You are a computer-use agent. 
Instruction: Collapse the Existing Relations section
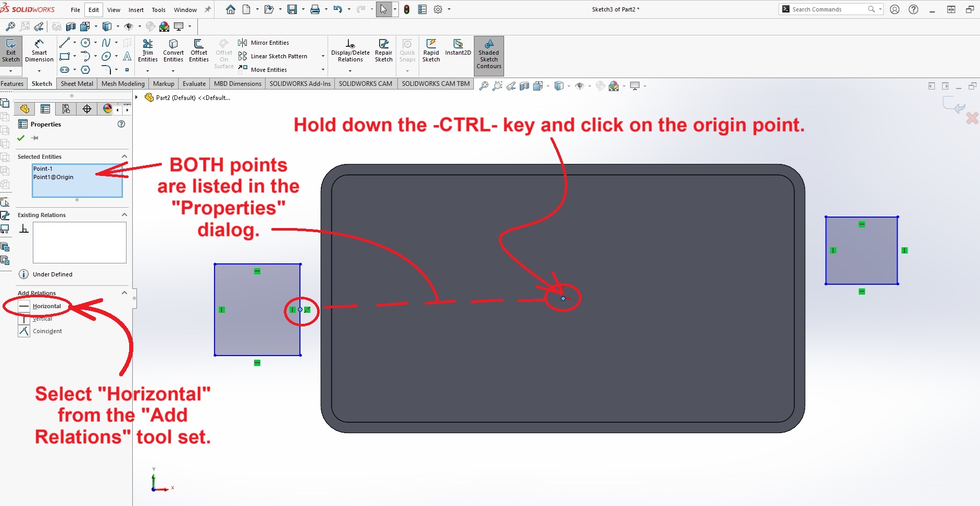(x=124, y=215)
